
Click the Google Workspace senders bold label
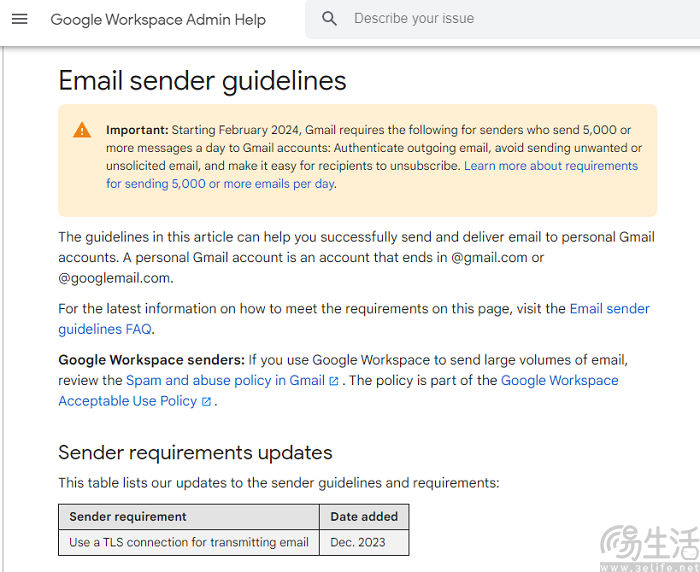coord(152,360)
